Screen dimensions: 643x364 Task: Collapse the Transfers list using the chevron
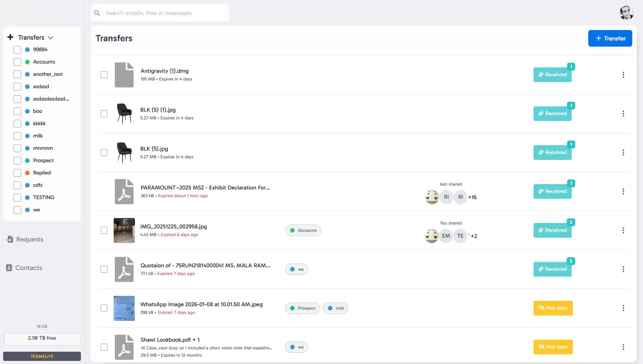point(50,37)
